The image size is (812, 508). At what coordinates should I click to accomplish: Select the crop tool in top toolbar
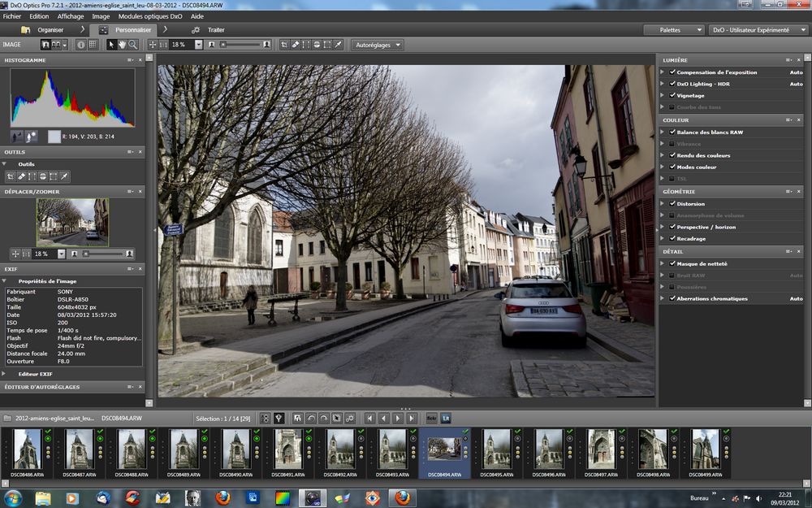coord(284,45)
